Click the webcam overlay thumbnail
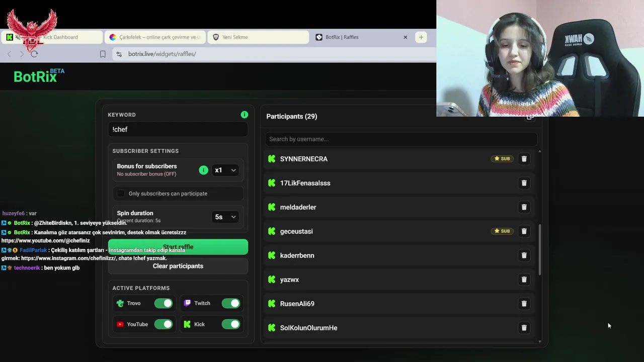This screenshot has width=644, height=362. tap(540, 58)
